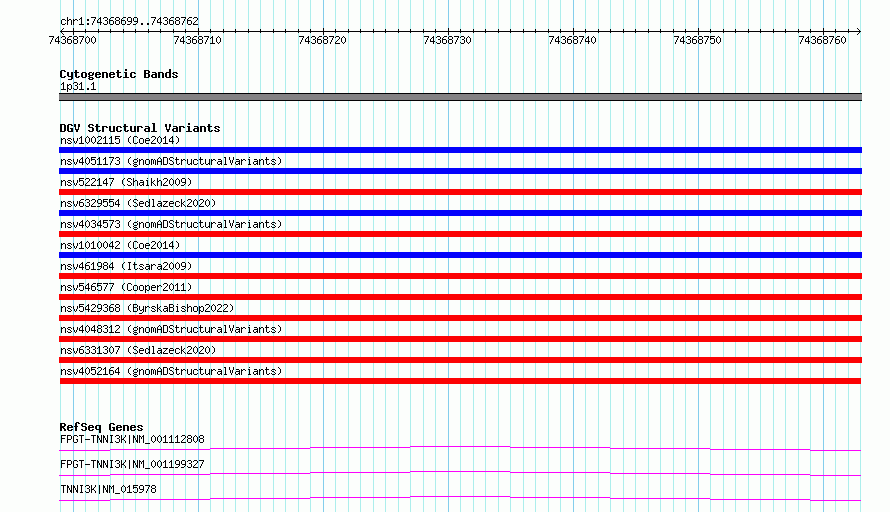
Task: Open variant nsv461984 (Itsara2009) label
Action: point(126,266)
